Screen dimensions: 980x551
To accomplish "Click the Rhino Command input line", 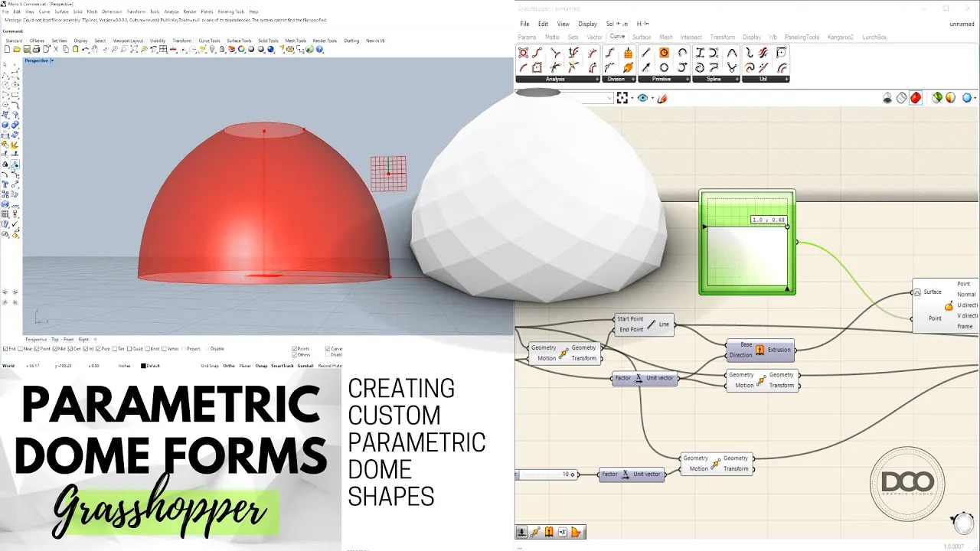I will coord(256,31).
